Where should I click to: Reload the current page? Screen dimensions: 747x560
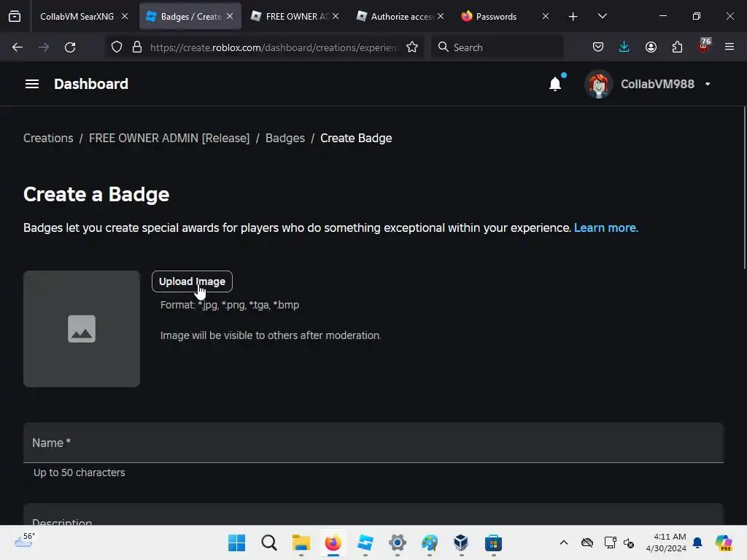70,47
